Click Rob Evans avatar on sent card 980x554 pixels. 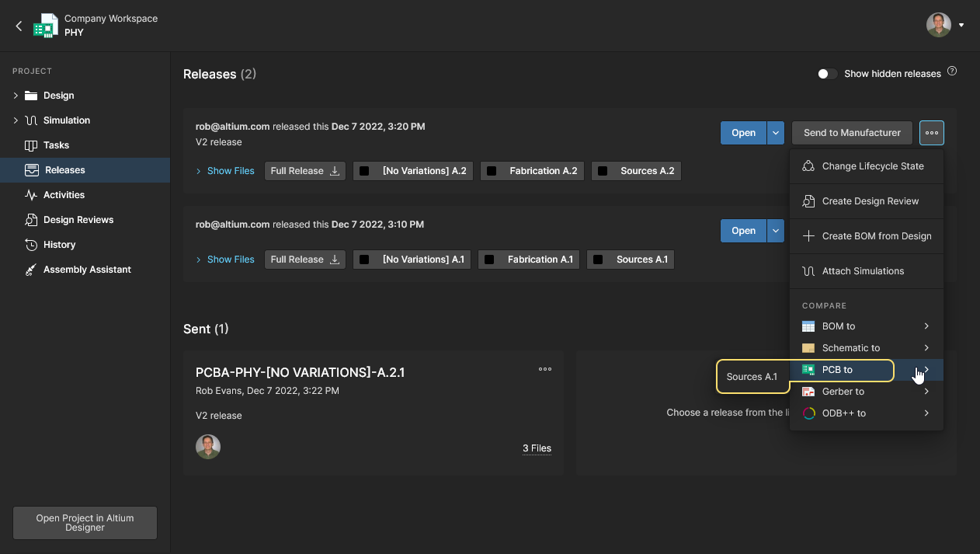pos(208,447)
